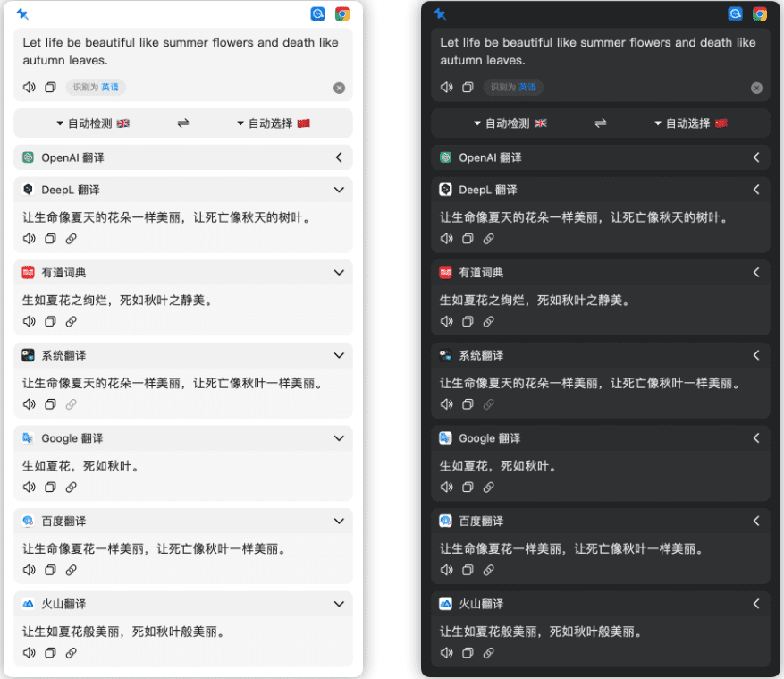Open 自动选择 target language dropdown in light window
Viewport: 784px width, 679px height.
pyautogui.click(x=274, y=123)
